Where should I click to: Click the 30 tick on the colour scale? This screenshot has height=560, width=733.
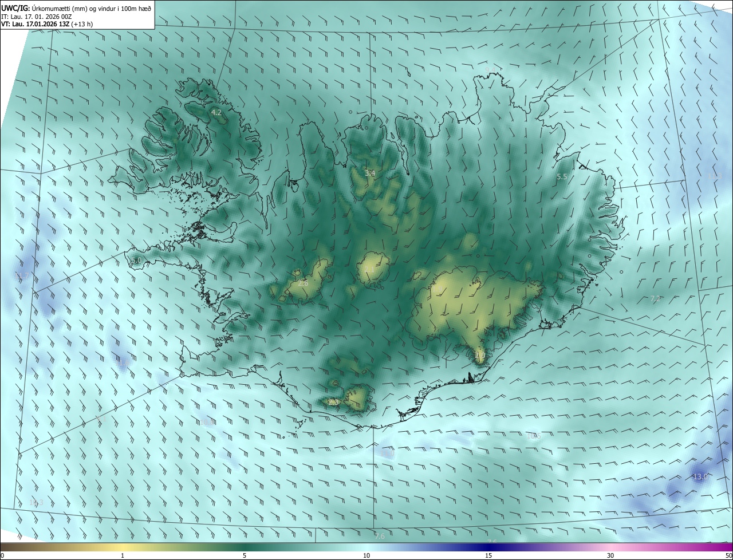[610, 555]
